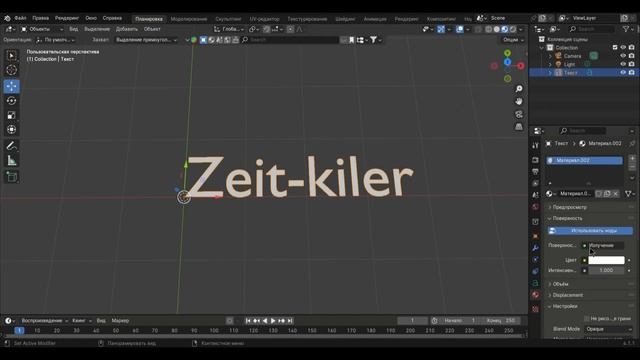Choose the Rotate tool

click(x=11, y=100)
